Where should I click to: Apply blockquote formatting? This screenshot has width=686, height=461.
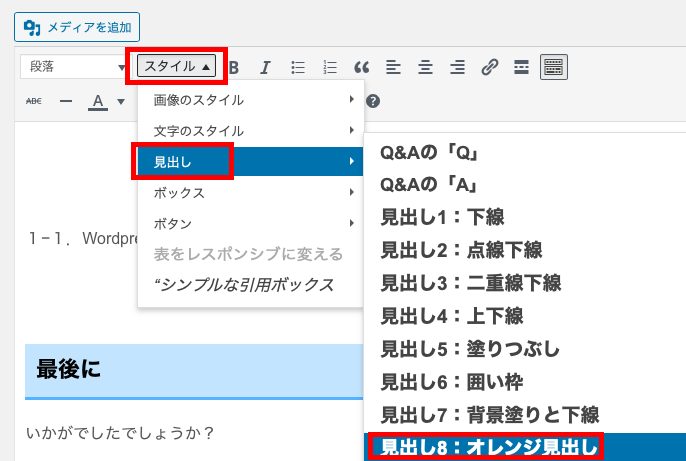tap(361, 68)
